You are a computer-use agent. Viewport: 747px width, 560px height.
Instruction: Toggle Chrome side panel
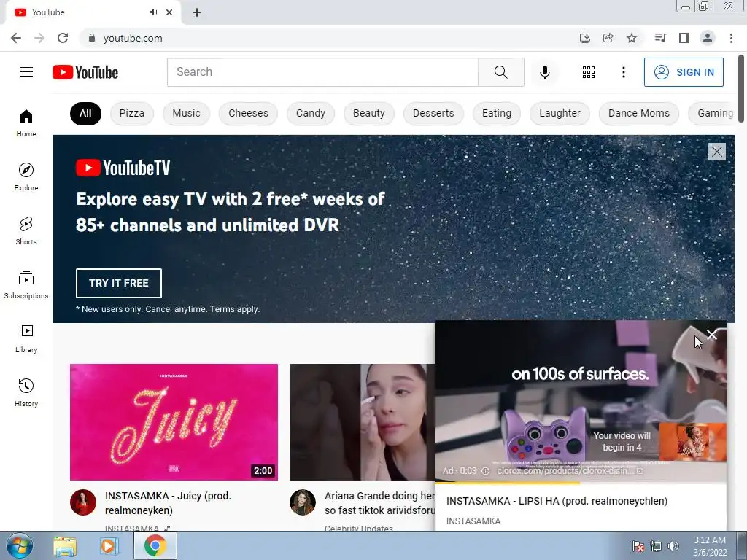click(684, 38)
